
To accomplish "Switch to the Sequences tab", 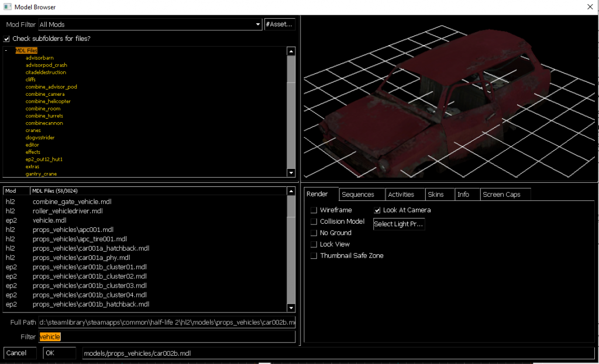I will 362,194.
